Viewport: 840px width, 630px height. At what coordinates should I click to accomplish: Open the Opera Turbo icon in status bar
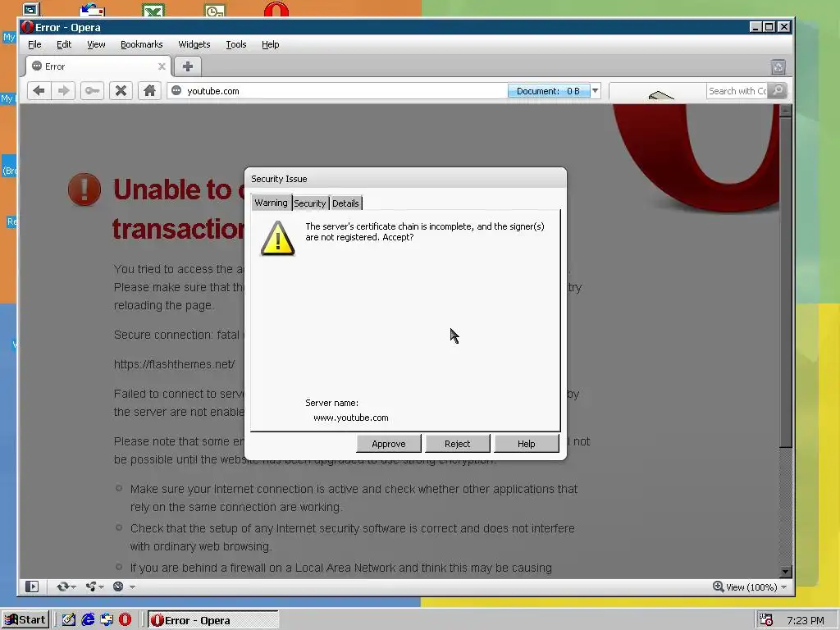(118, 587)
